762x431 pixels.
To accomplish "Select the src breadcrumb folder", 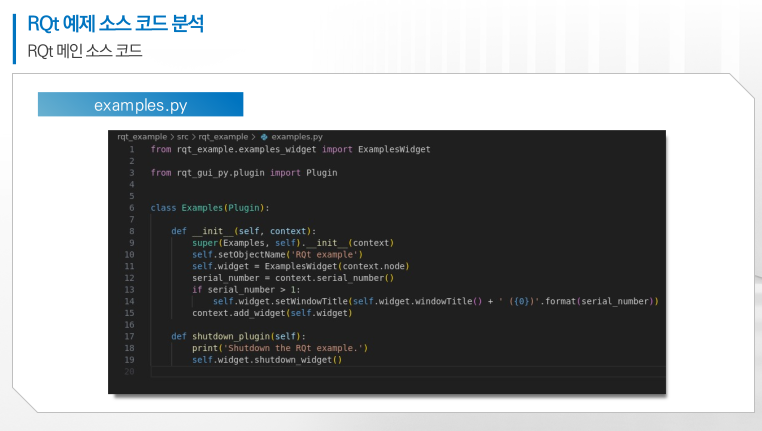I will pos(183,137).
